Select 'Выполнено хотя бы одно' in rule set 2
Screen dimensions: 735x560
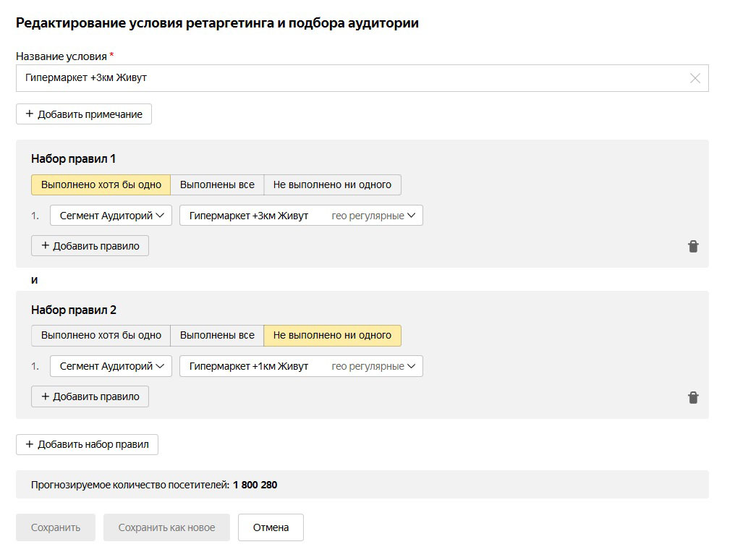coord(101,335)
